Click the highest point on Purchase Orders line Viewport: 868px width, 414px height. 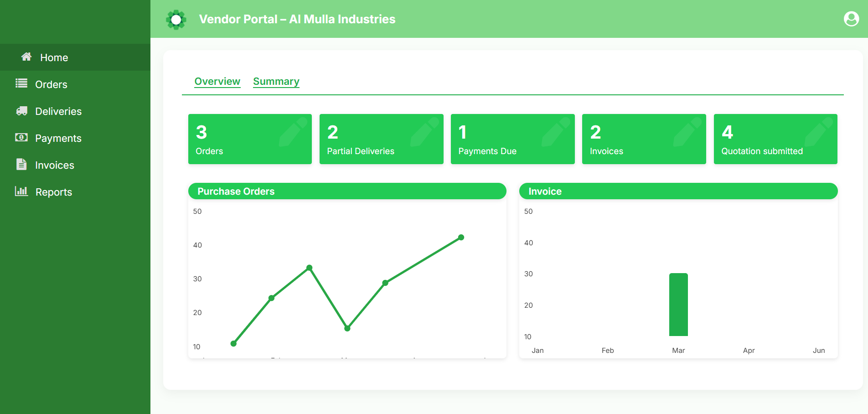point(461,238)
